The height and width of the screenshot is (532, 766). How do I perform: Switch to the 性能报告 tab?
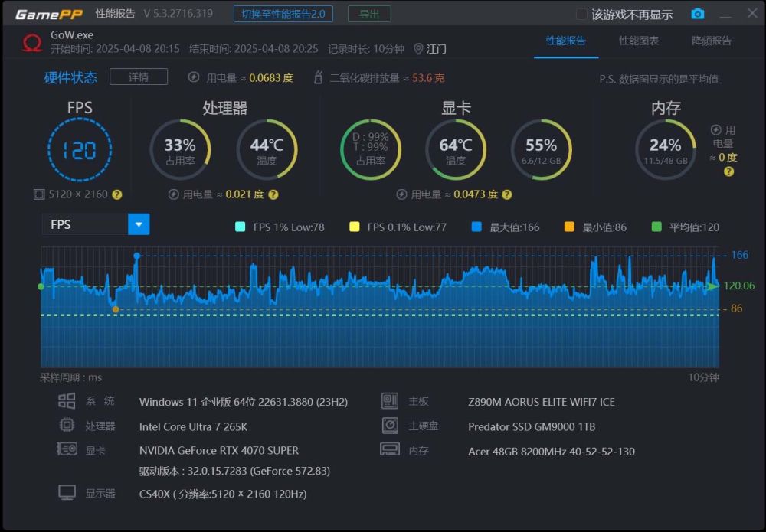(566, 41)
